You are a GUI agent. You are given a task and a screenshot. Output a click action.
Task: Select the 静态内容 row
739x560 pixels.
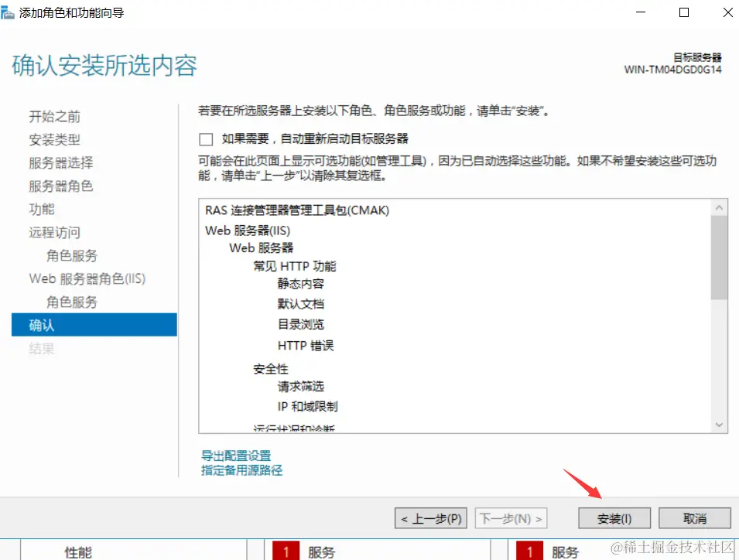tap(301, 284)
